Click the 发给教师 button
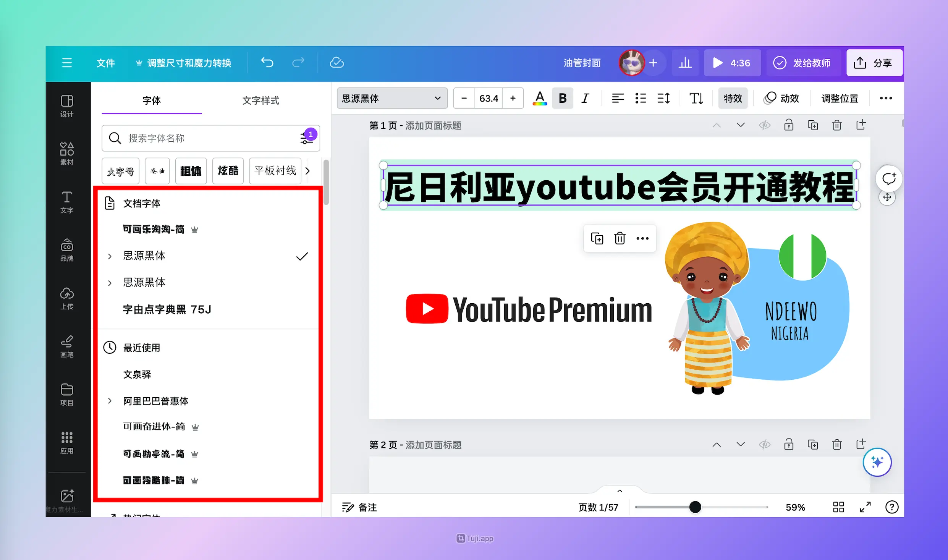Viewport: 948px width, 560px height. (x=803, y=63)
